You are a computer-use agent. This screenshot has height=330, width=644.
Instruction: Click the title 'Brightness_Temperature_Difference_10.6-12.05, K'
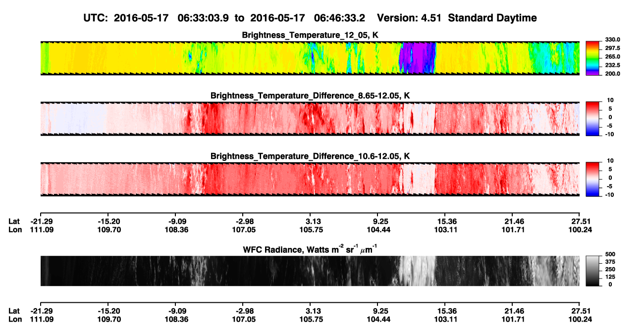coord(310,156)
